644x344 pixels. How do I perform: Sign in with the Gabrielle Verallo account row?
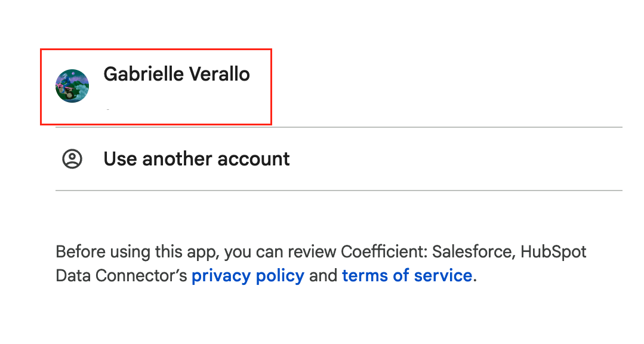(x=156, y=87)
